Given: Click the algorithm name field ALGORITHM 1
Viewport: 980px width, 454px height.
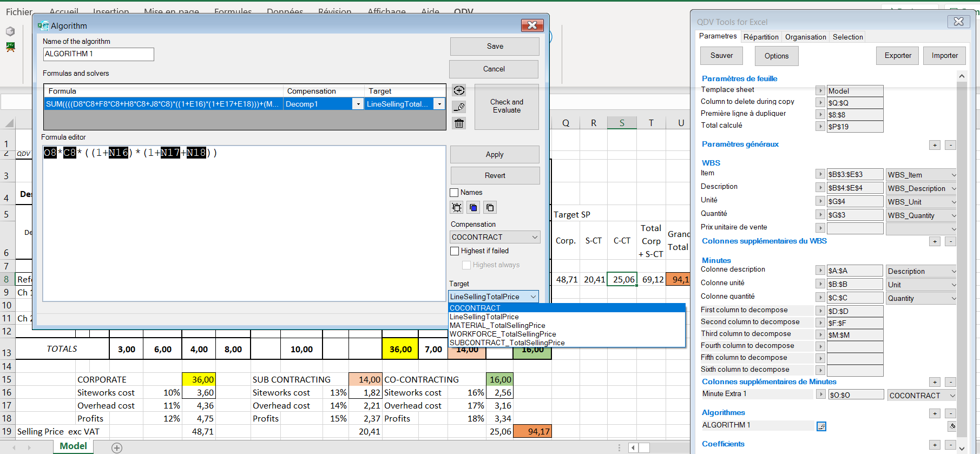Looking at the screenshot, I should pos(98,54).
